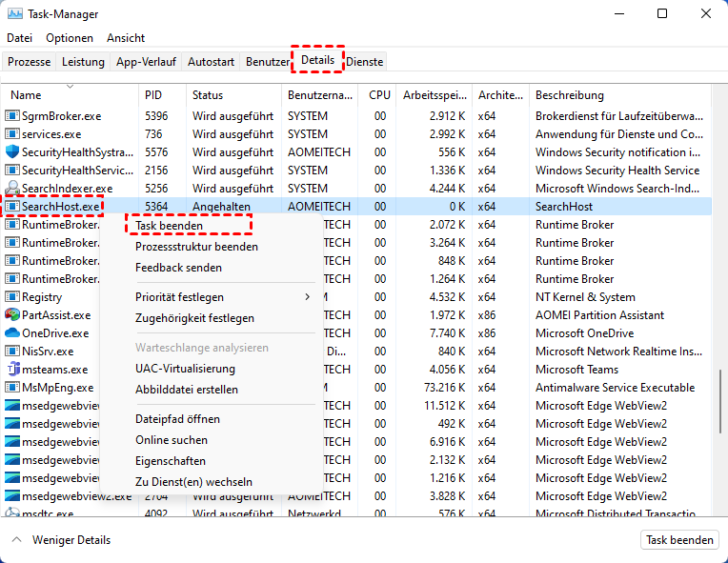Sort processes by the Name column header

(27, 95)
